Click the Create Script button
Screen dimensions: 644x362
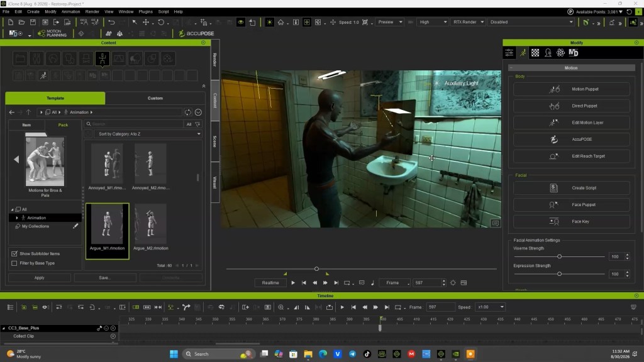click(571, 188)
